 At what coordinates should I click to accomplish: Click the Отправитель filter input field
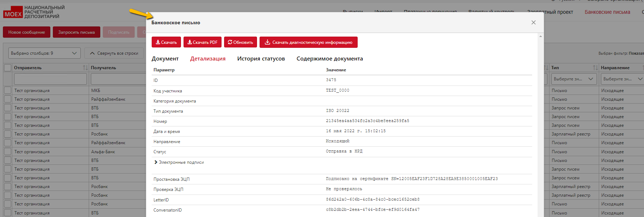point(50,79)
